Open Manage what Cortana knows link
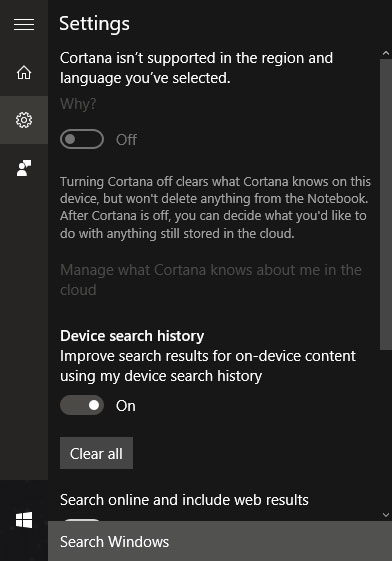This screenshot has width=392, height=561. (211, 280)
